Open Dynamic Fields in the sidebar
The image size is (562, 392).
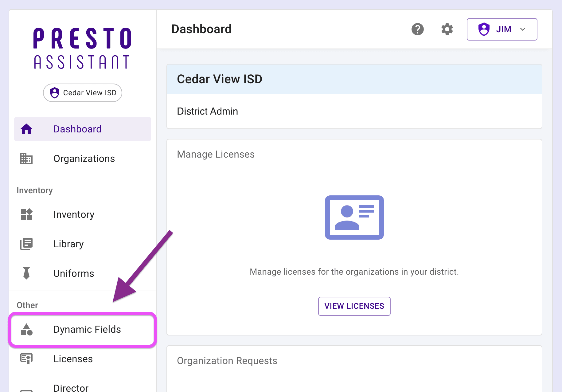[82, 329]
